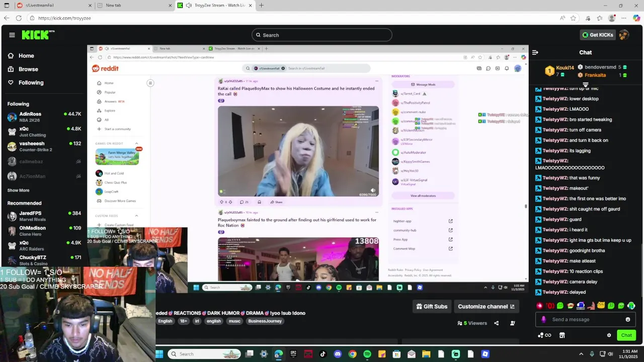Image resolution: width=644 pixels, height=362 pixels.
Task: Open chat settings gear icon
Action: click(609, 335)
